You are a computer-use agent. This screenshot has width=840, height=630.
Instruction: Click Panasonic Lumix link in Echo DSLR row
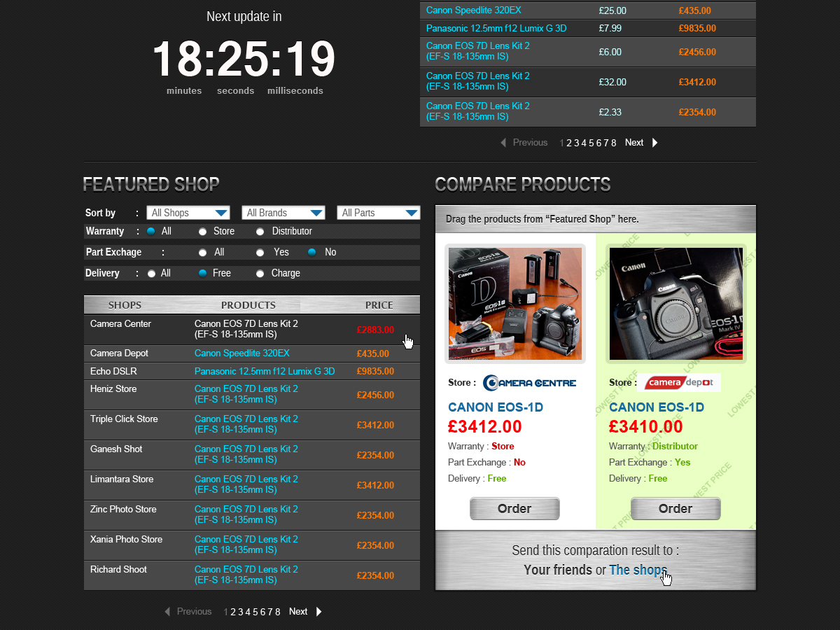(x=265, y=372)
